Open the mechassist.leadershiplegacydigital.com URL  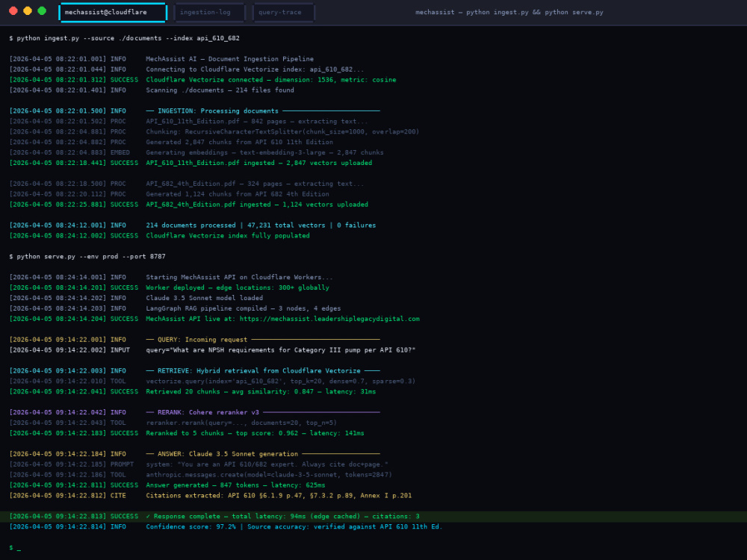[329, 319]
